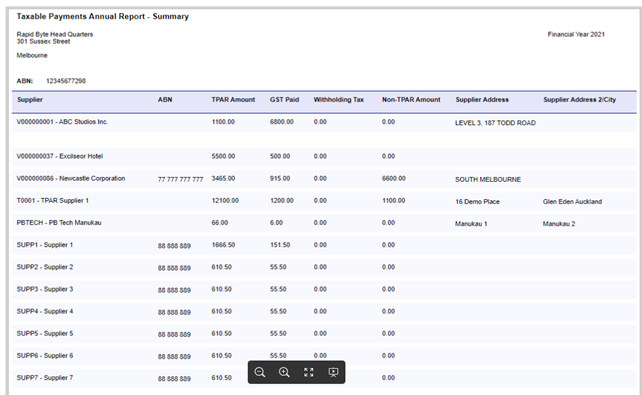The image size is (642, 395).
Task: Select the PB Tech Manukau row
Action: coord(324,223)
